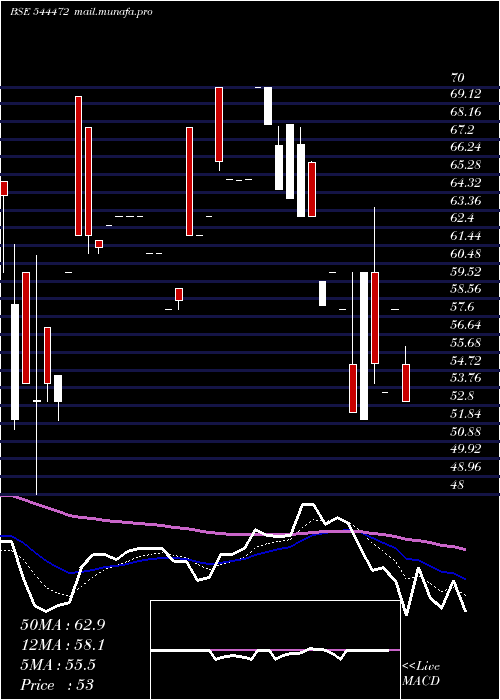Image resolution: width=500 pixels, height=700 pixels.
Task: Click the 61.44 price axis label
Action: click(466, 236)
